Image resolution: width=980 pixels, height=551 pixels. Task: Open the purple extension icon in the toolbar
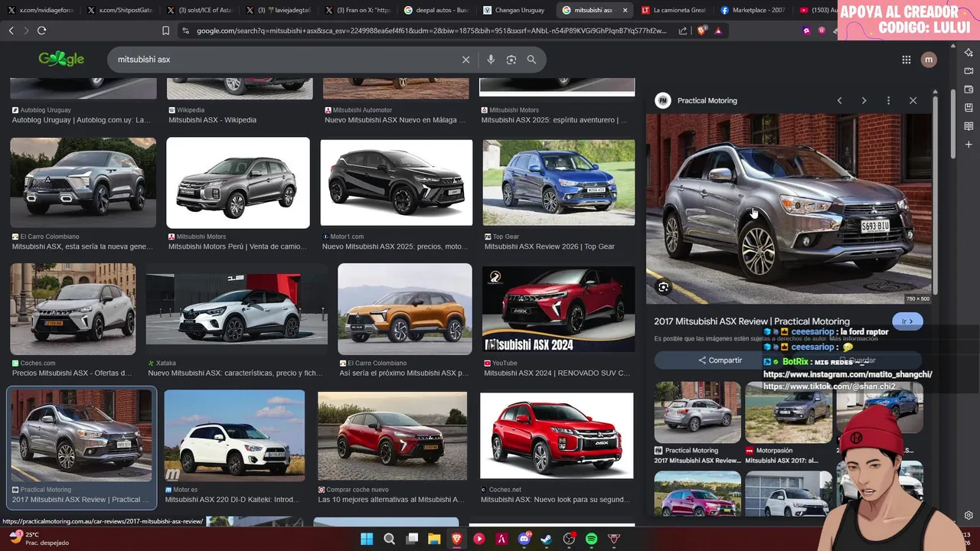click(806, 31)
